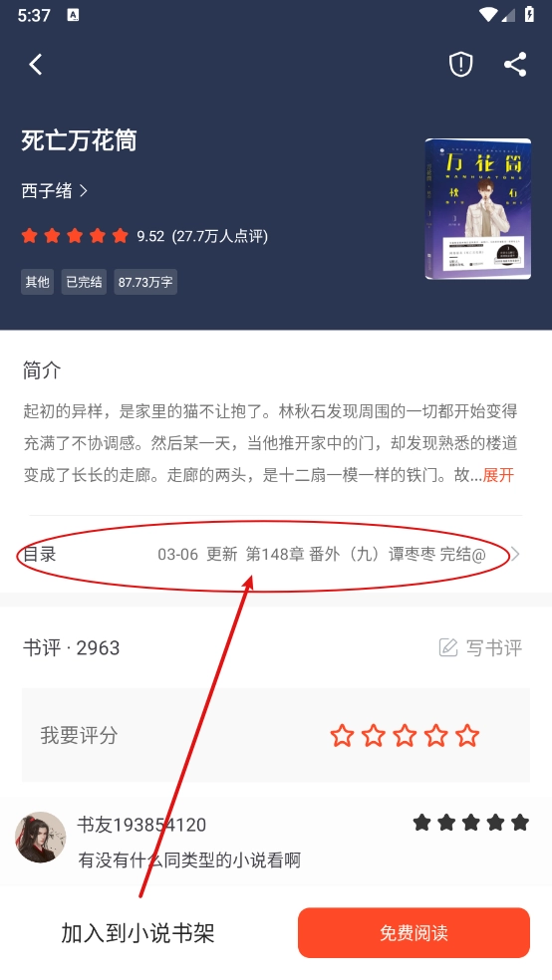Open author 西子绪 page chevron
The image size is (552, 980).
84,190
